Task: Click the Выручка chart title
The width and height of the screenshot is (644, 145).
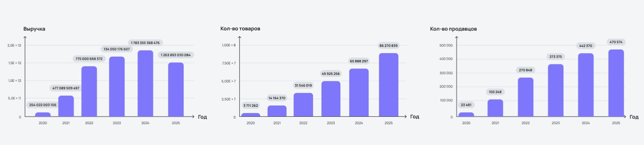Action: [x=34, y=29]
